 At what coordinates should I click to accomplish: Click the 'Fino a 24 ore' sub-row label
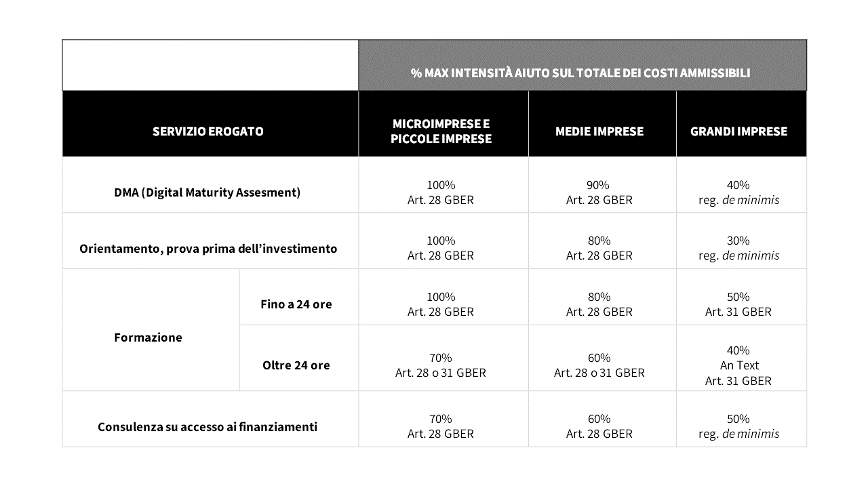pyautogui.click(x=296, y=304)
